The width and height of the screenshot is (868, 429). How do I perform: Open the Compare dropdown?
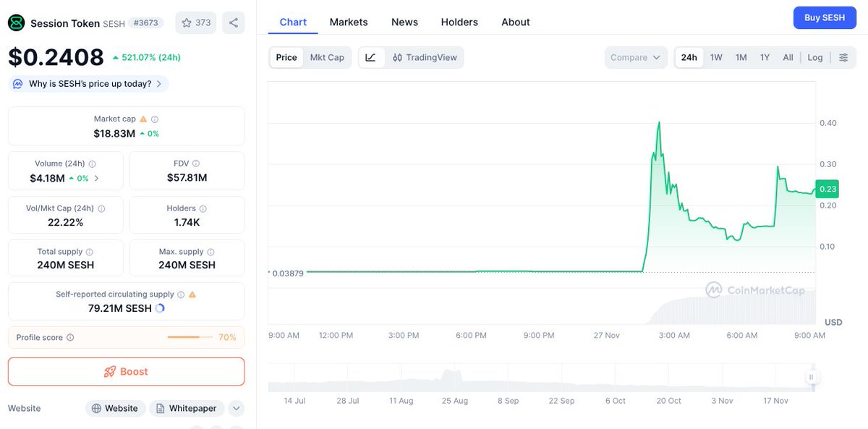coord(636,57)
